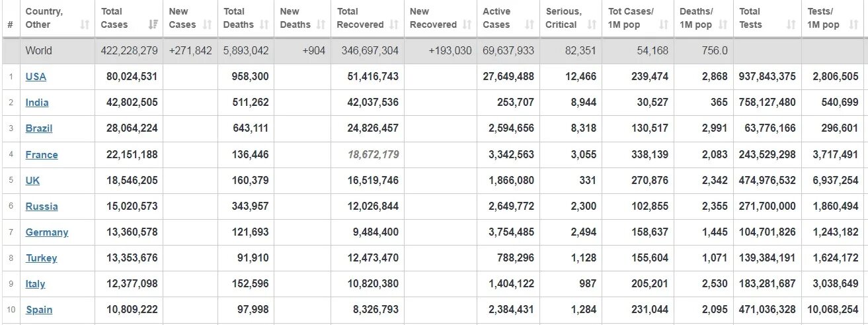Sort by Total Deaths column arrows
Screen dimensions: 868x325
[264, 24]
